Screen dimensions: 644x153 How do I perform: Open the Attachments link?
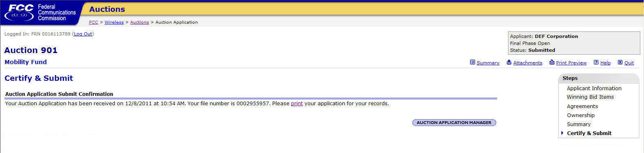(x=528, y=63)
